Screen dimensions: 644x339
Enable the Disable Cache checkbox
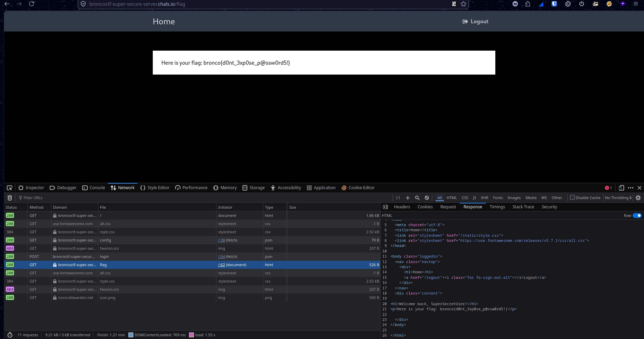point(572,197)
